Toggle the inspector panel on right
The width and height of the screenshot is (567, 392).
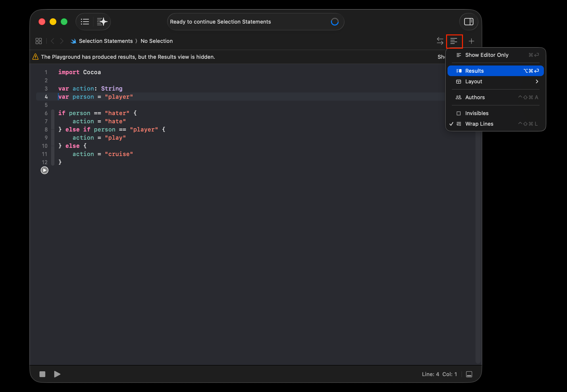click(468, 22)
